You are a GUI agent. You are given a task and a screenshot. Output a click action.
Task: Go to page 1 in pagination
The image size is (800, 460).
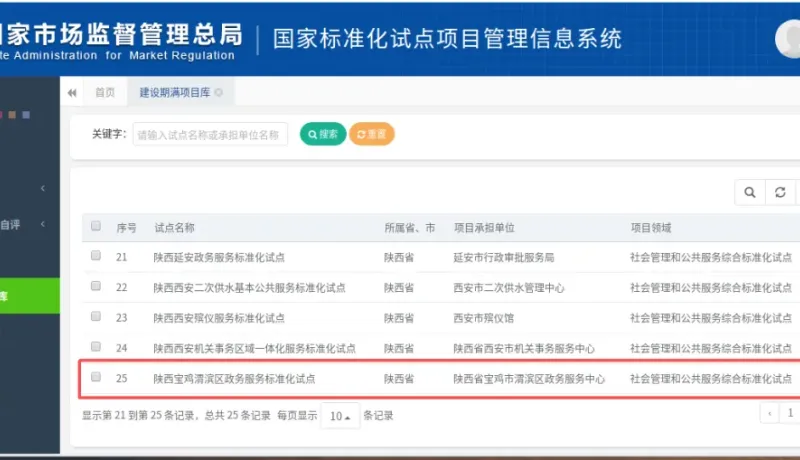click(790, 413)
